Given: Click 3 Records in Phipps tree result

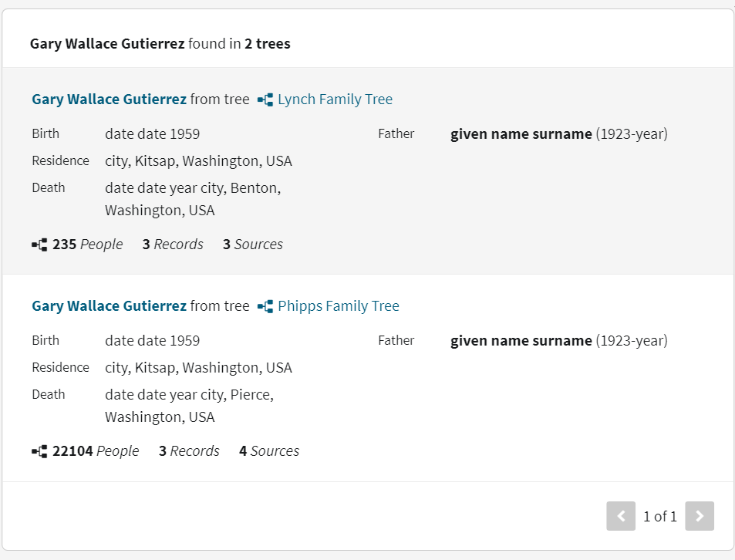Looking at the screenshot, I should [189, 451].
